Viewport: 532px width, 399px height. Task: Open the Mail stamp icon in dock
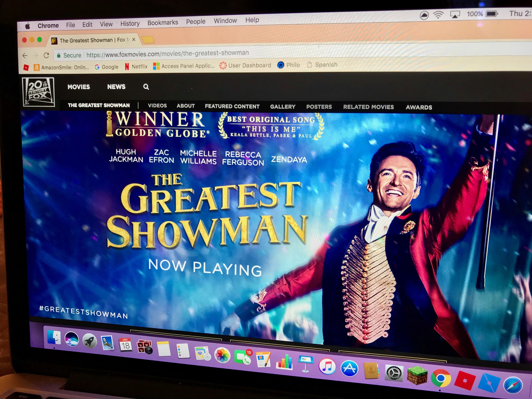(107, 343)
